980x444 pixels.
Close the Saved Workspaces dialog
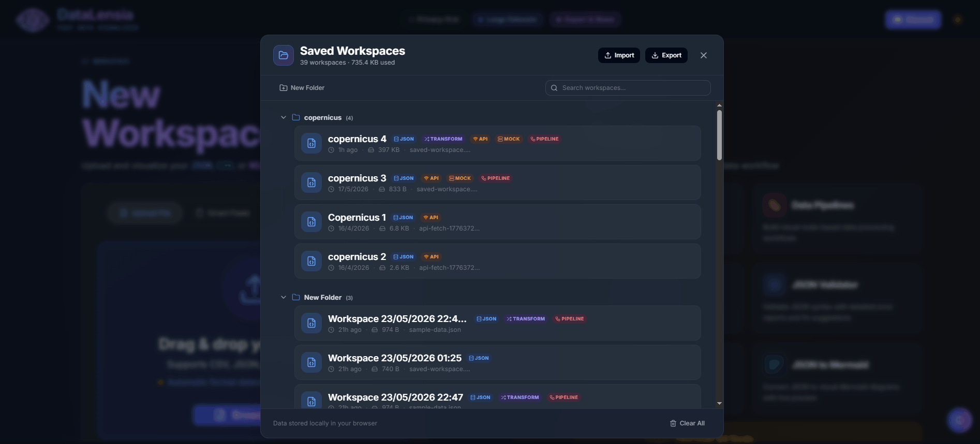pyautogui.click(x=704, y=55)
